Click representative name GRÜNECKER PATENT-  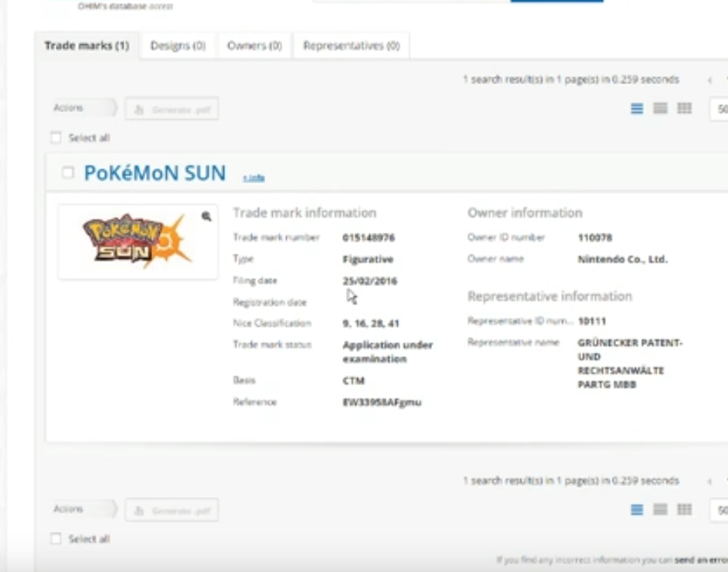(x=630, y=342)
